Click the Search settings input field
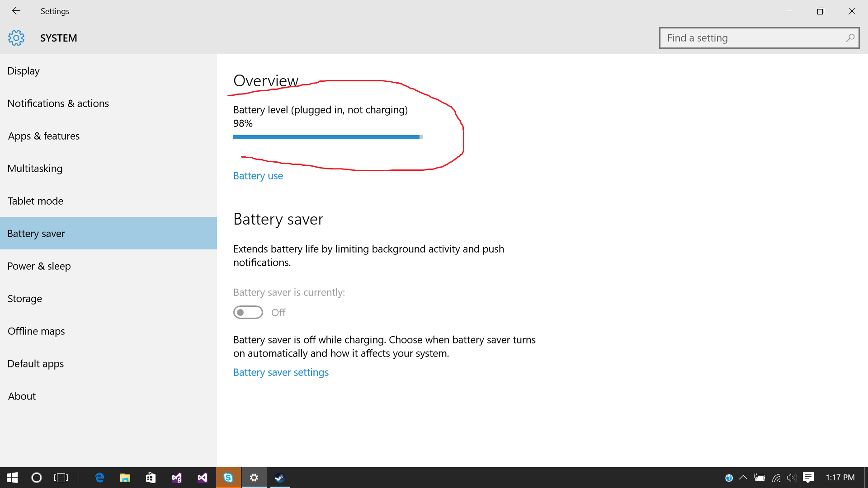This screenshot has height=488, width=868. (x=758, y=37)
